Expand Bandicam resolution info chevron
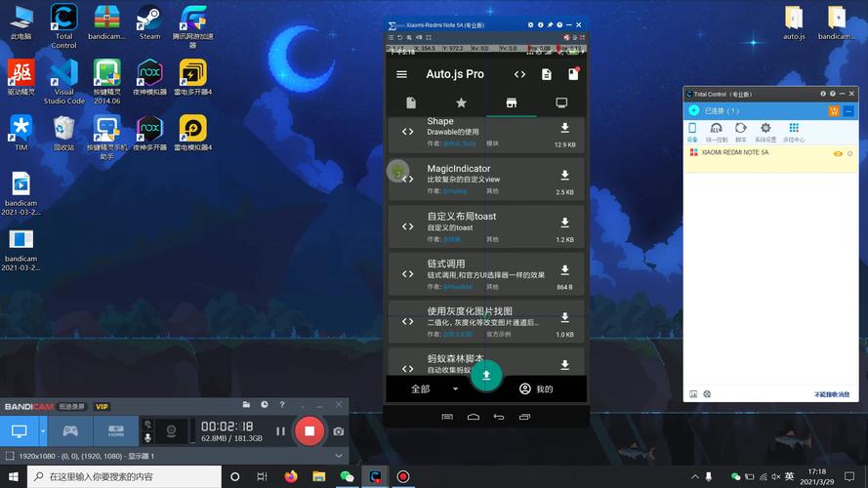This screenshot has height=488, width=868. [339, 456]
